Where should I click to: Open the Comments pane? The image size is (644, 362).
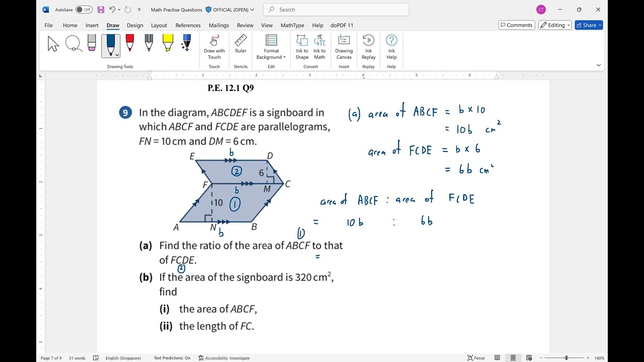[x=517, y=25]
